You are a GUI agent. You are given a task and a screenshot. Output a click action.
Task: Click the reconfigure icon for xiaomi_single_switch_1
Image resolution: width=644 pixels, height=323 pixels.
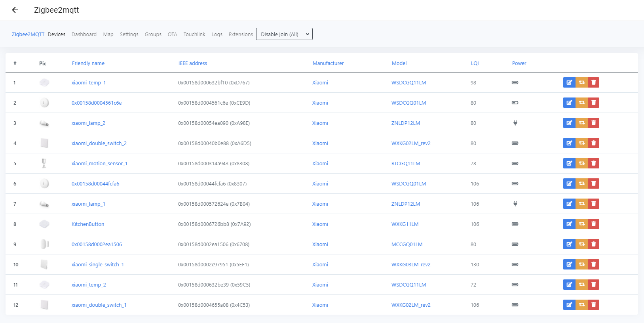click(581, 264)
